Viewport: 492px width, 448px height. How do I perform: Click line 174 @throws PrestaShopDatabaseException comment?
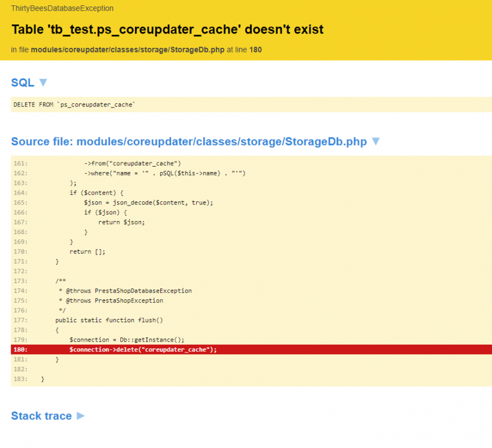click(x=125, y=291)
